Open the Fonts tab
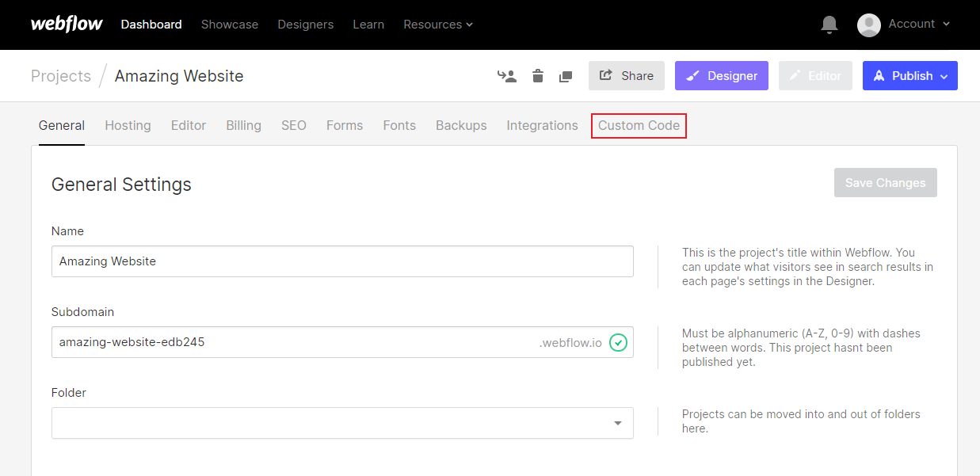This screenshot has width=980, height=476. coord(399,125)
